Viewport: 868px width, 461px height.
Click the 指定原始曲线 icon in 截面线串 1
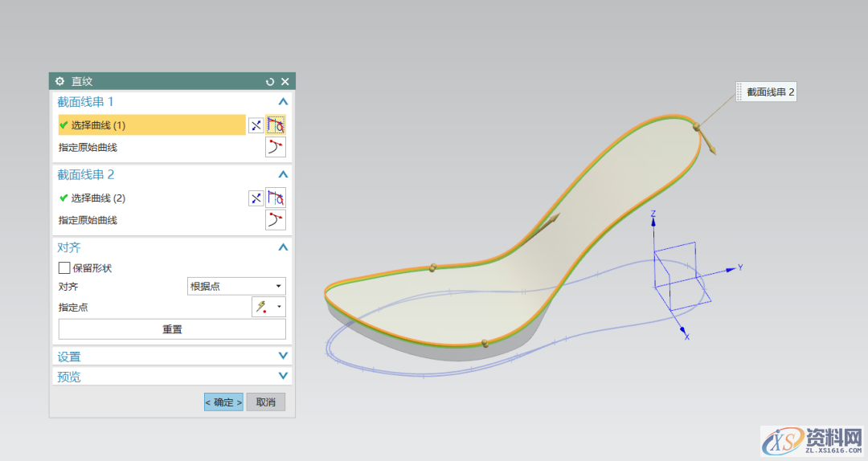pyautogui.click(x=276, y=147)
